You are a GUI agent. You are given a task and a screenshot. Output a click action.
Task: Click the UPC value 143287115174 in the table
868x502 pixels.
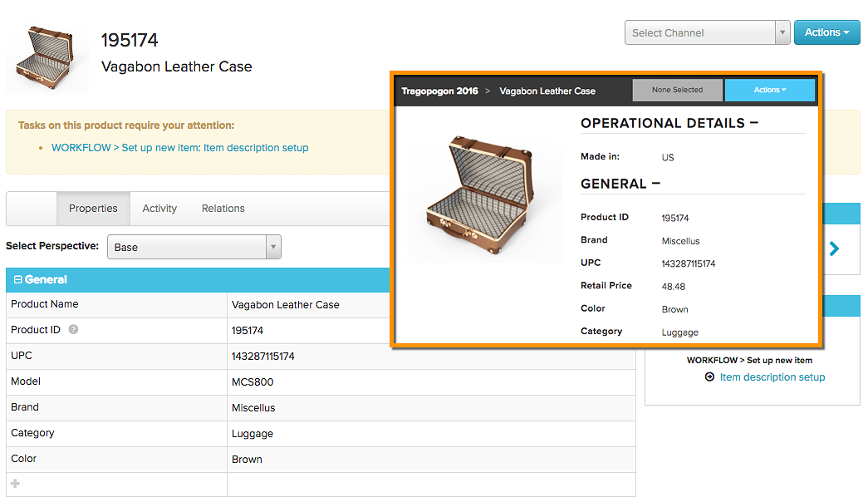263,357
